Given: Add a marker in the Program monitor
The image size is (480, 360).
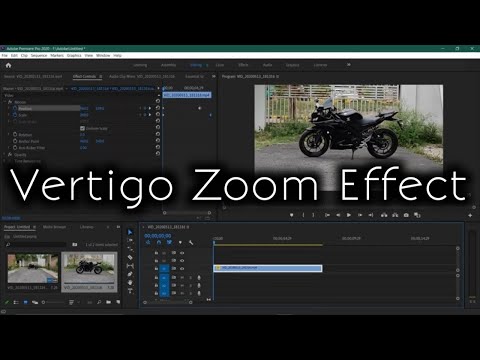Looking at the screenshot, I should tap(292, 215).
